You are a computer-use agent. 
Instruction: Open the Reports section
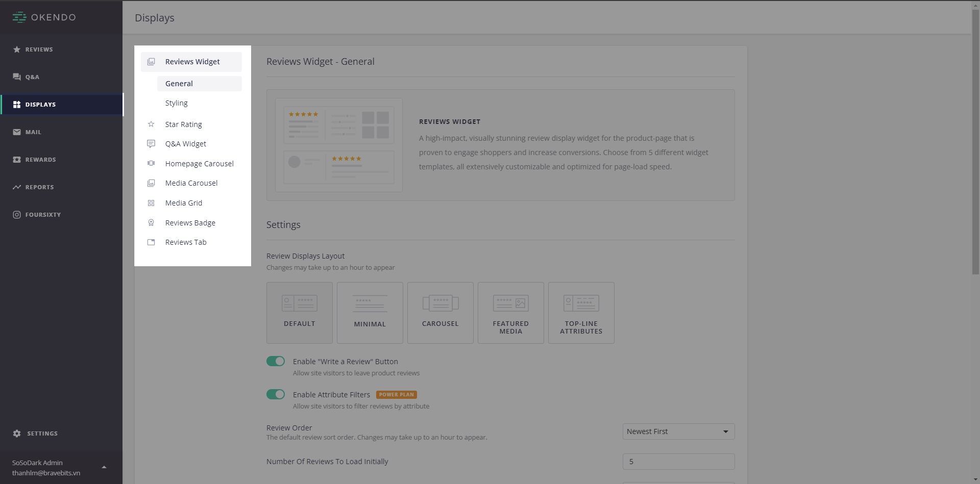coord(61,187)
